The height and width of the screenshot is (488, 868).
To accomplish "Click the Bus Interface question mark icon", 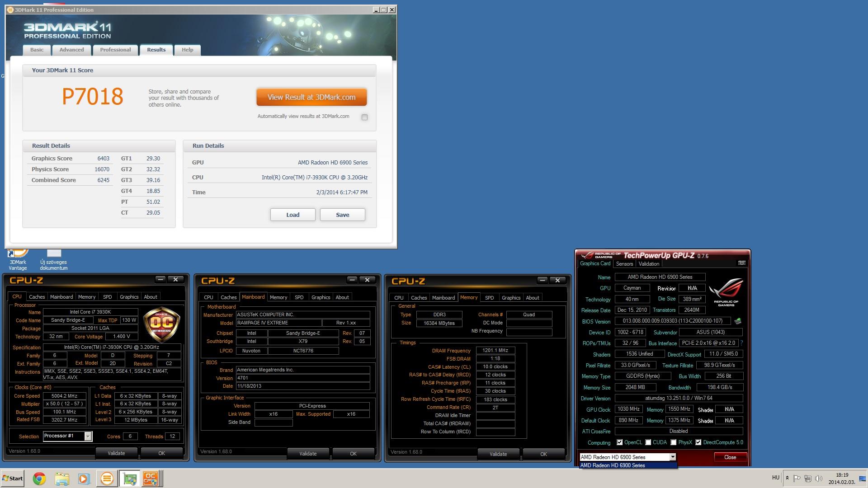I will (741, 343).
